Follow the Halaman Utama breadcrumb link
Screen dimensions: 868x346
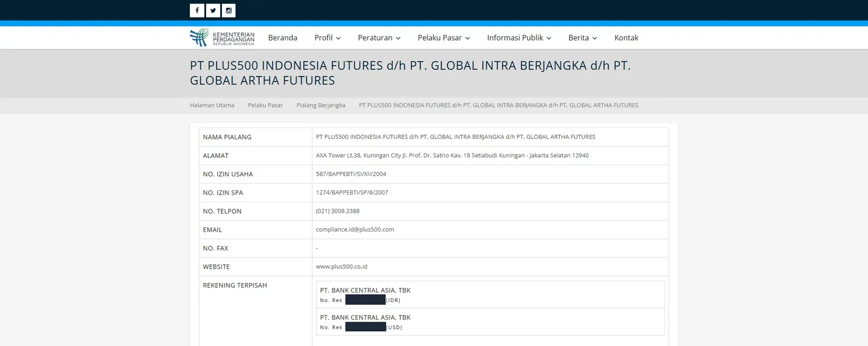click(212, 105)
